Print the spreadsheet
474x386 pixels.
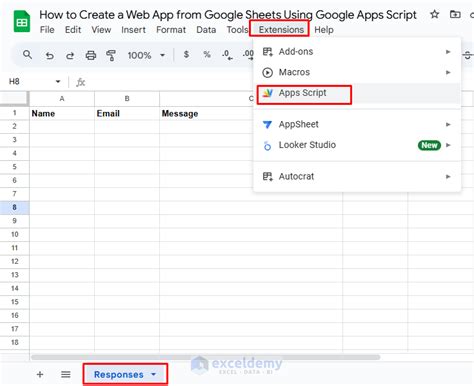pos(90,55)
